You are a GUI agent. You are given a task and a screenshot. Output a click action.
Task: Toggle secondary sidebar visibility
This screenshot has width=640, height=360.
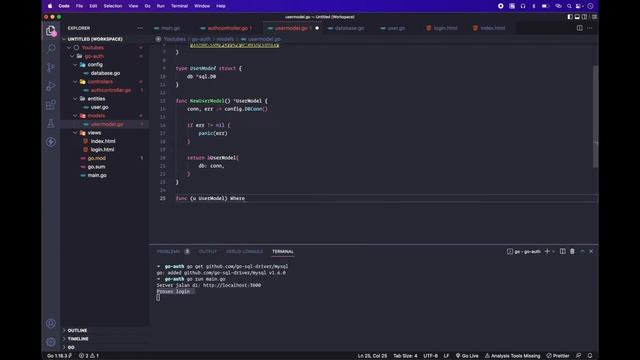pos(584,17)
